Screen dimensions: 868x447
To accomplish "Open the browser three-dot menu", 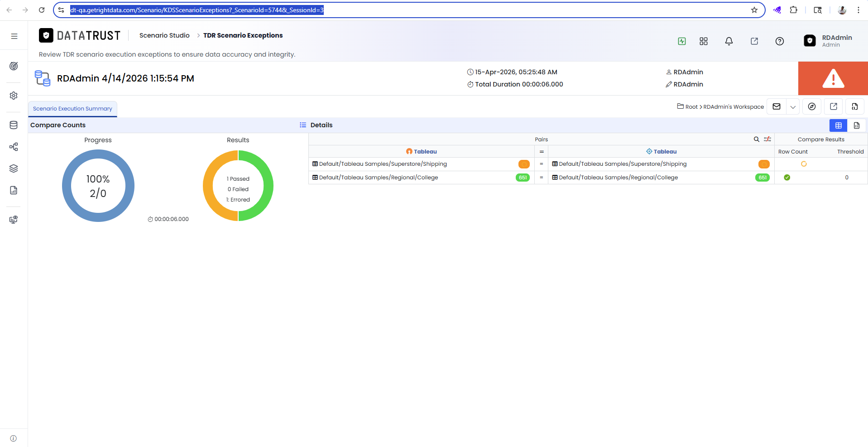I will 858,10.
